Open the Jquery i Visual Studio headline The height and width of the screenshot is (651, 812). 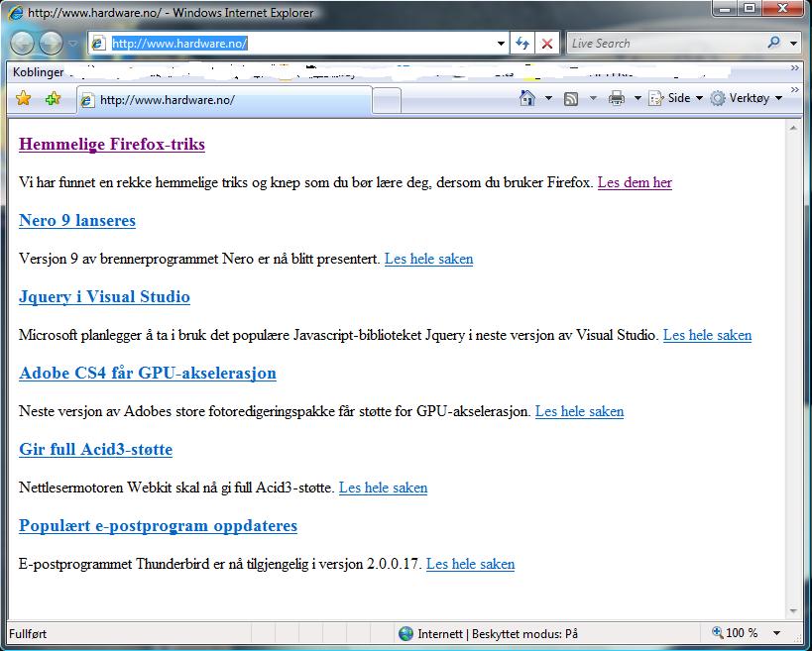pos(105,297)
